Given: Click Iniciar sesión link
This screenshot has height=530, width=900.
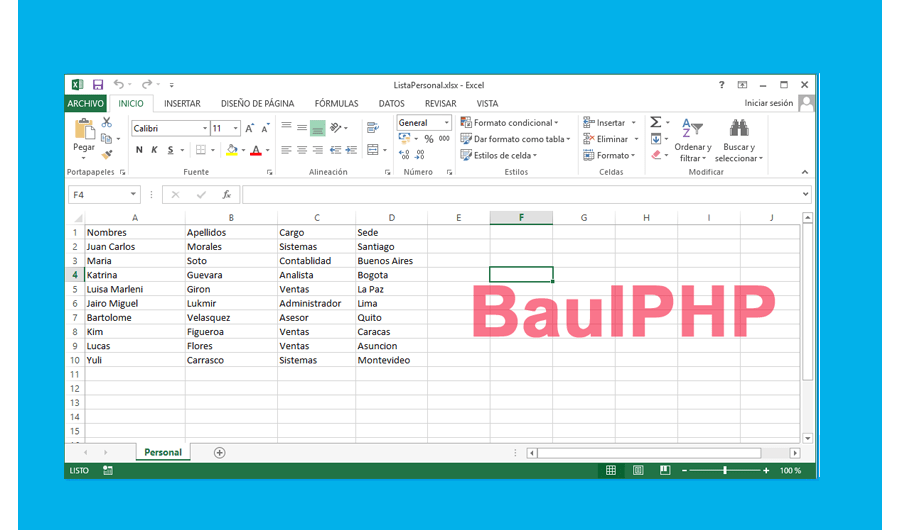Looking at the screenshot, I should [x=769, y=103].
